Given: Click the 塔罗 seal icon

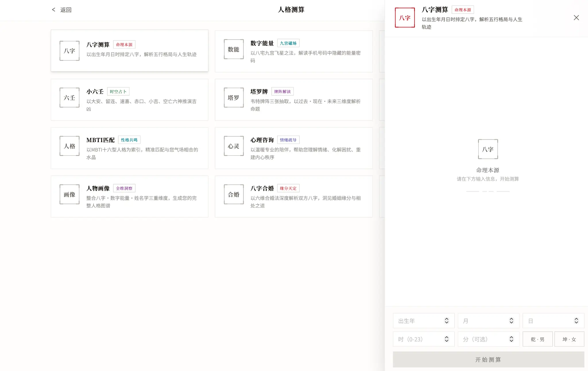Looking at the screenshot, I should (234, 98).
